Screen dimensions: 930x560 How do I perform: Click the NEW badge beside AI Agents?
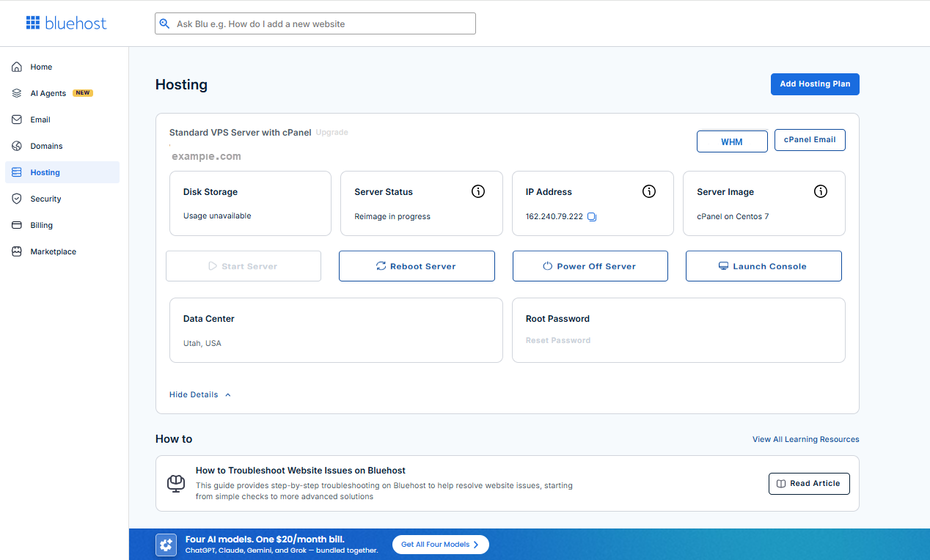click(83, 93)
